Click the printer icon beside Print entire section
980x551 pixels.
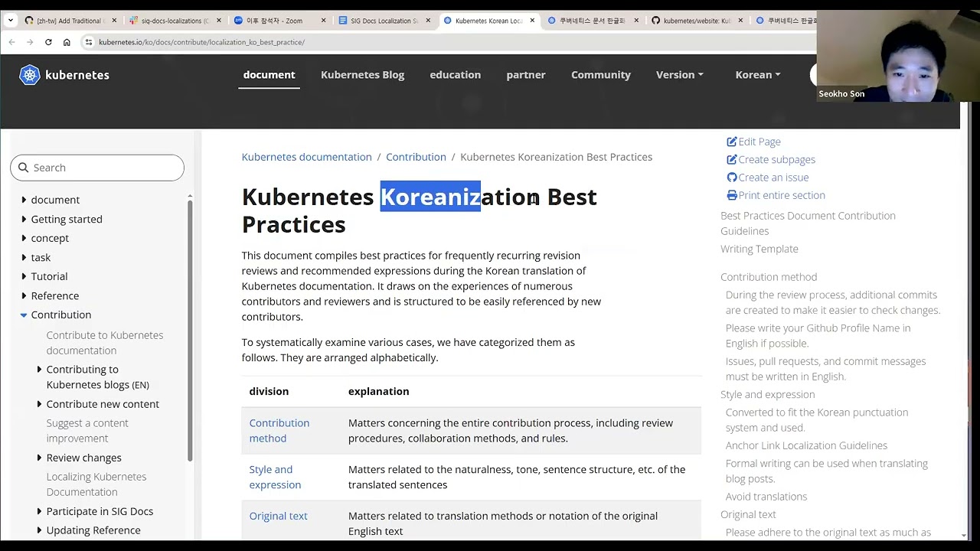click(732, 195)
